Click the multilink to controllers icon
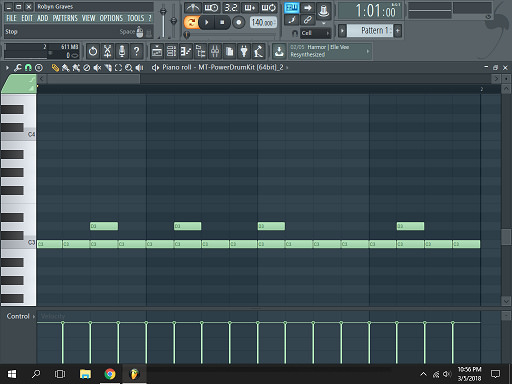Viewport: 512px width, 384px height. 323,10
